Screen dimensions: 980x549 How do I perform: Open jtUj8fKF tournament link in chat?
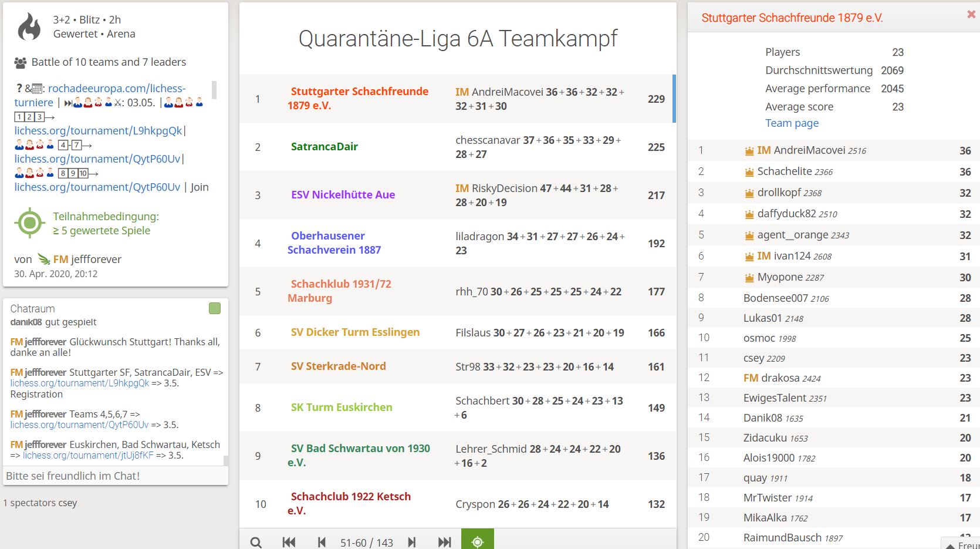[x=87, y=455]
